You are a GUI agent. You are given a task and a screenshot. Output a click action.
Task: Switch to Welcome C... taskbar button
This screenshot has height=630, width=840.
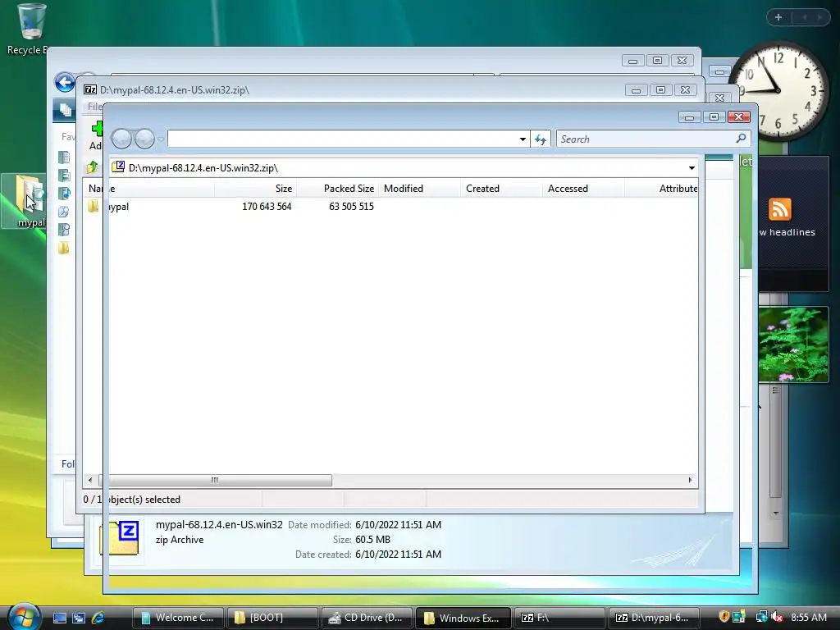(178, 618)
